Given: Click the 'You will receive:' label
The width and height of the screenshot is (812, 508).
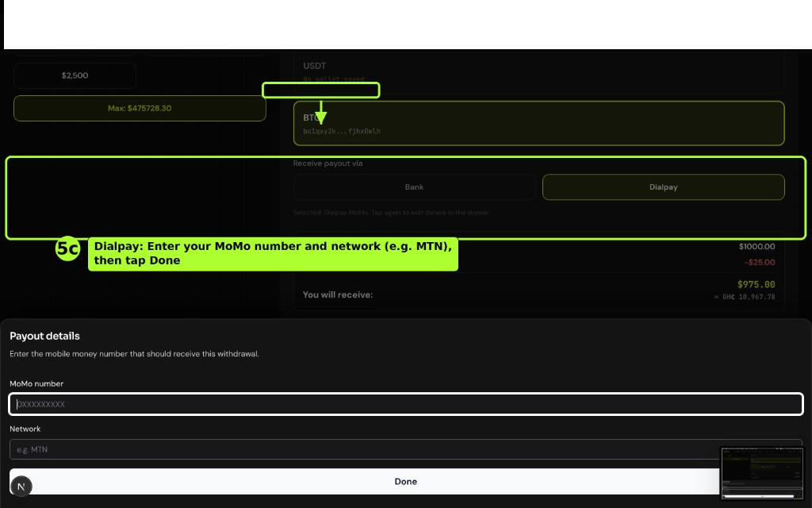Looking at the screenshot, I should 338,295.
